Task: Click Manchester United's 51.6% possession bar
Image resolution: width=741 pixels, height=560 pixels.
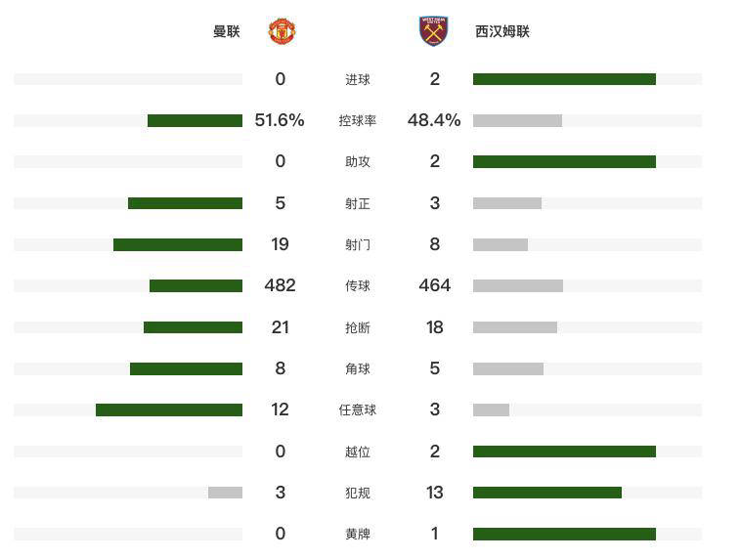Action: pyautogui.click(x=195, y=121)
